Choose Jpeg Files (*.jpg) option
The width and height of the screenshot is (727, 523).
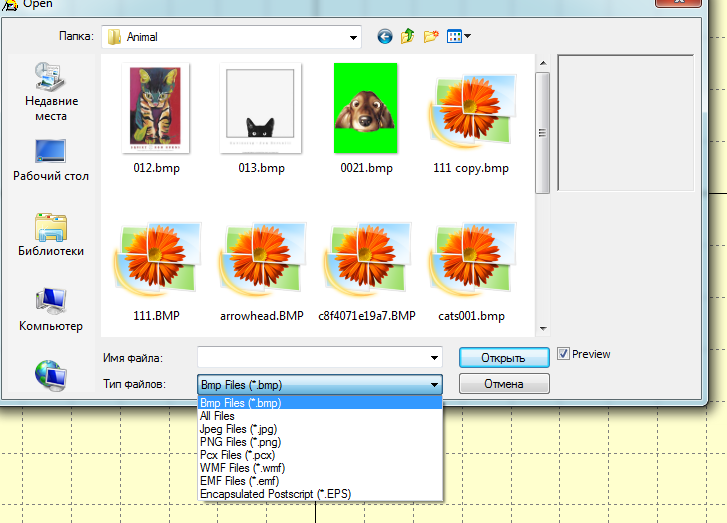click(320, 429)
